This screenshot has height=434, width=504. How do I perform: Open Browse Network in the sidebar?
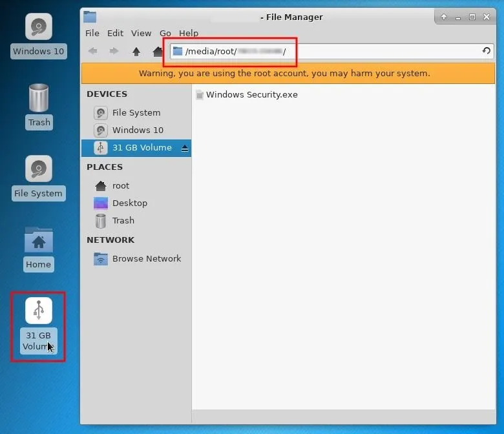click(x=136, y=258)
